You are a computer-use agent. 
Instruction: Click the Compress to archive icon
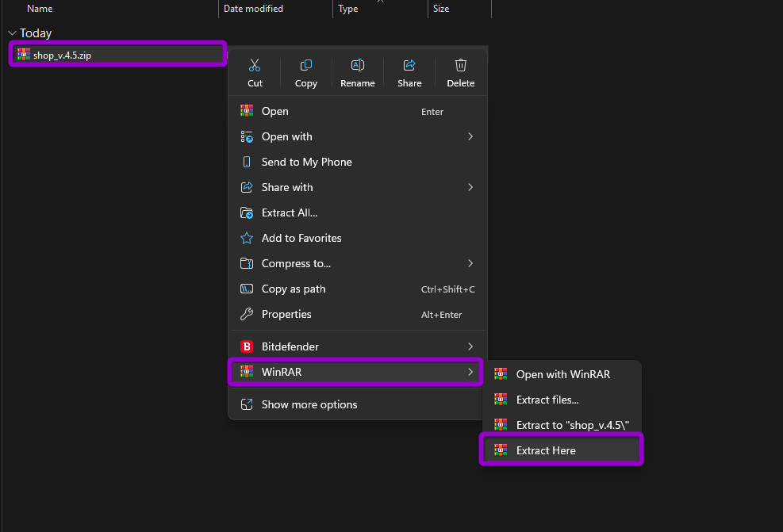246,263
